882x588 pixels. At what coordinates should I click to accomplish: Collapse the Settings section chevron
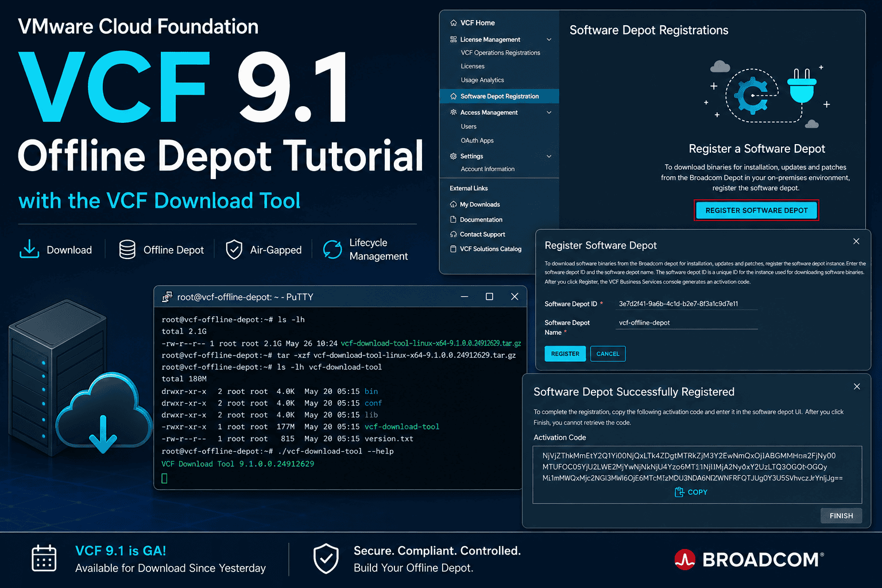pyautogui.click(x=549, y=156)
